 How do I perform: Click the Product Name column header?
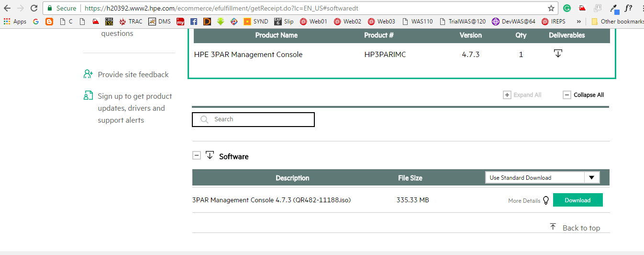(277, 35)
